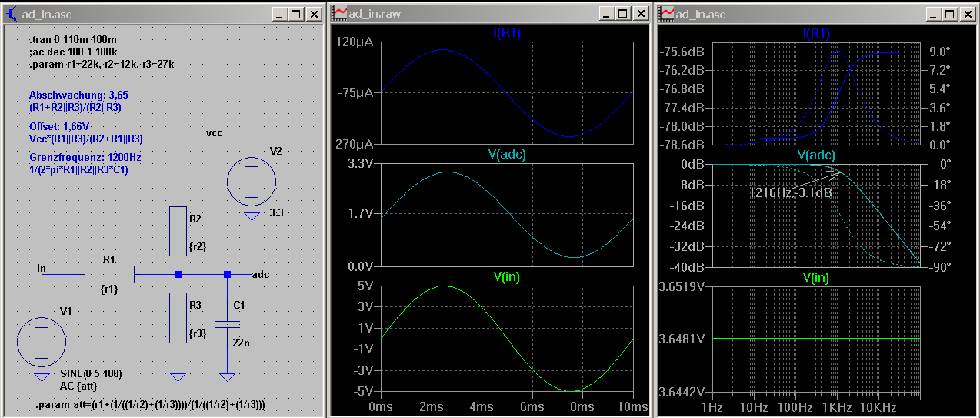Click the AC plot window icon
The image size is (980, 418).
[x=665, y=13]
